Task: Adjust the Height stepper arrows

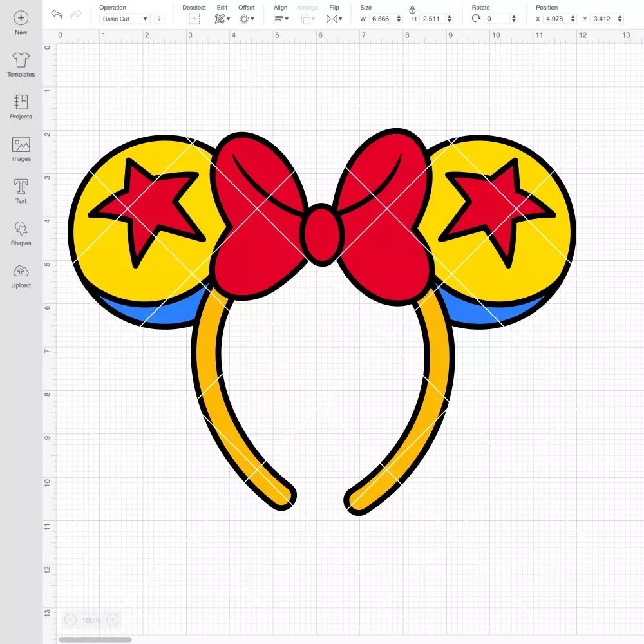Action: point(450,19)
